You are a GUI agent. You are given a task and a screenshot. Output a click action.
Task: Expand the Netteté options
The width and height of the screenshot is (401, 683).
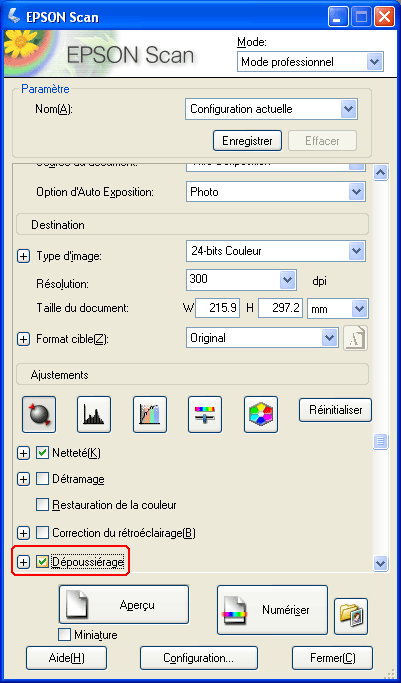point(23,453)
